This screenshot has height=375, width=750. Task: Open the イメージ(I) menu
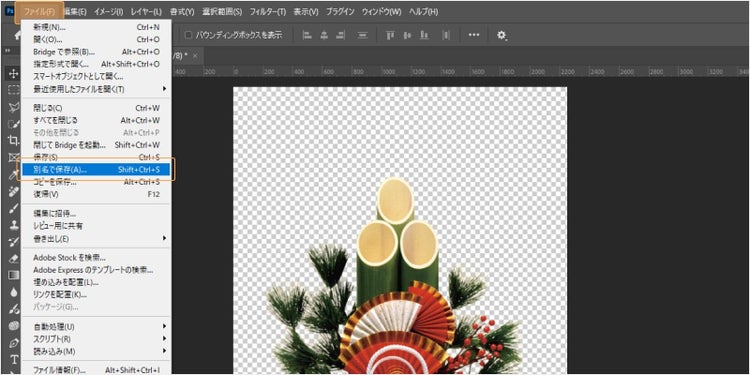tap(108, 11)
